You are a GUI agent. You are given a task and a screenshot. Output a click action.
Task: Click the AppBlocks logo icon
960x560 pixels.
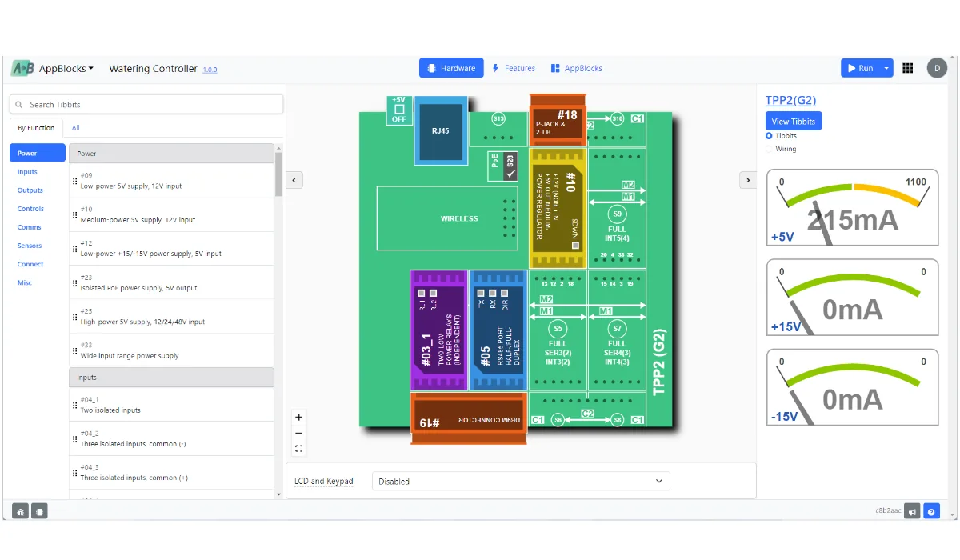(x=22, y=68)
